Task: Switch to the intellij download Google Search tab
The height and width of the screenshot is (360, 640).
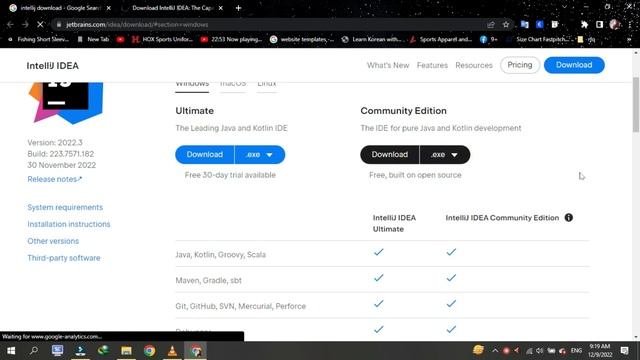Action: pos(60,8)
